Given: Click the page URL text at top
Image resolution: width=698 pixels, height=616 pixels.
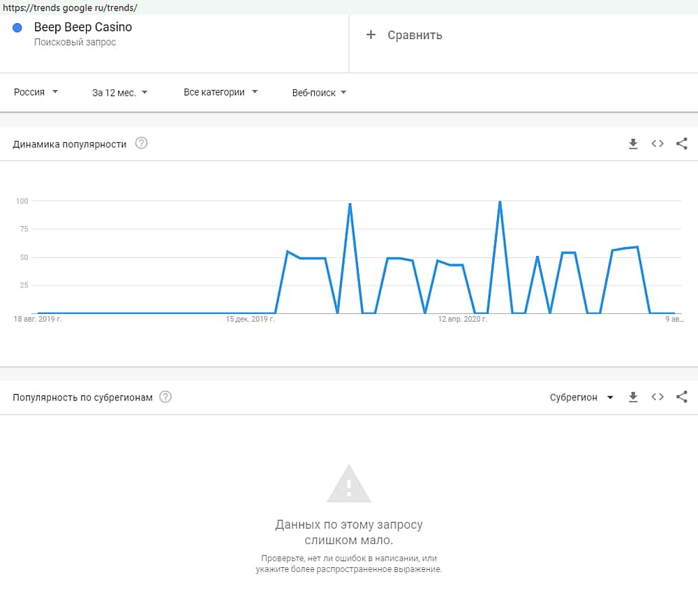Looking at the screenshot, I should [70, 8].
